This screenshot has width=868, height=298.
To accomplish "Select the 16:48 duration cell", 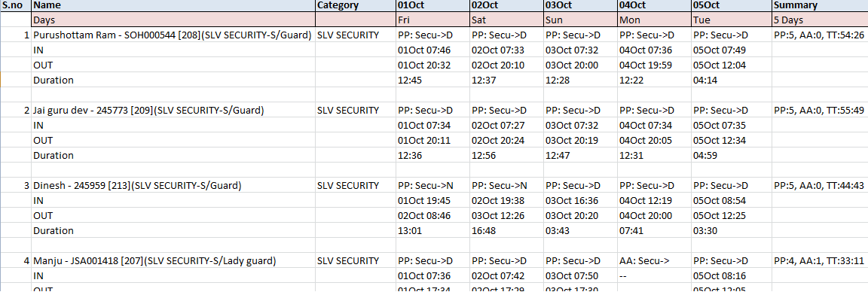I will click(x=506, y=230).
